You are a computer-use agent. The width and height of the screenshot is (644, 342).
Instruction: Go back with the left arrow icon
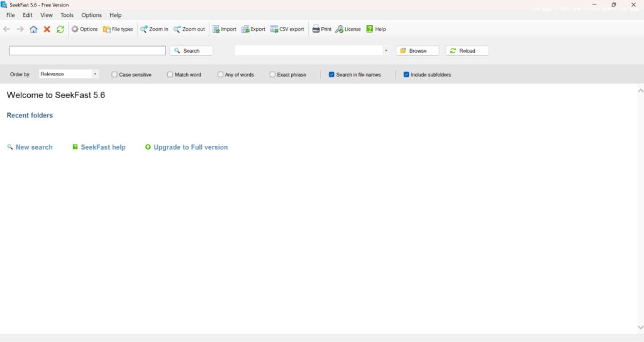6,29
